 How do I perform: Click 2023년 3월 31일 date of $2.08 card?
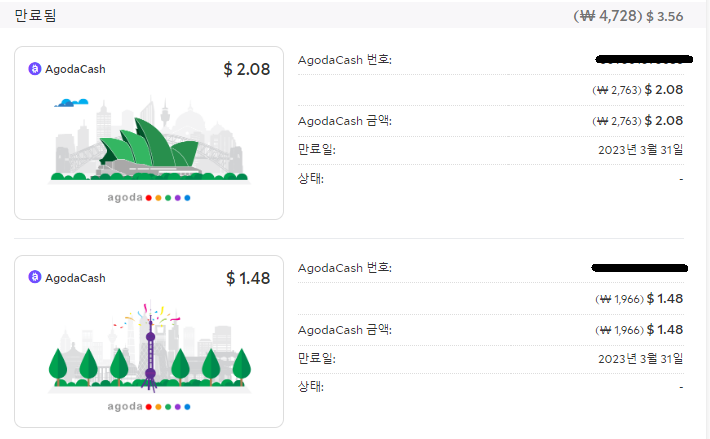click(x=641, y=150)
